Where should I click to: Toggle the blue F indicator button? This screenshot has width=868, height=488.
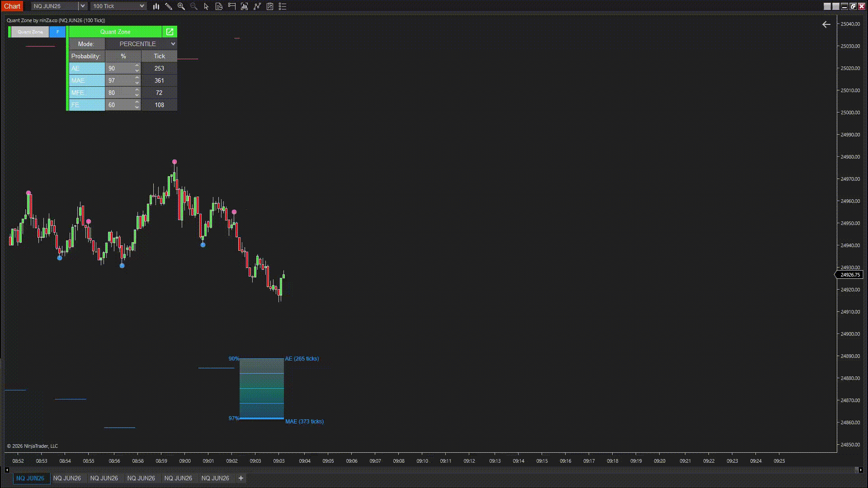click(x=57, y=32)
